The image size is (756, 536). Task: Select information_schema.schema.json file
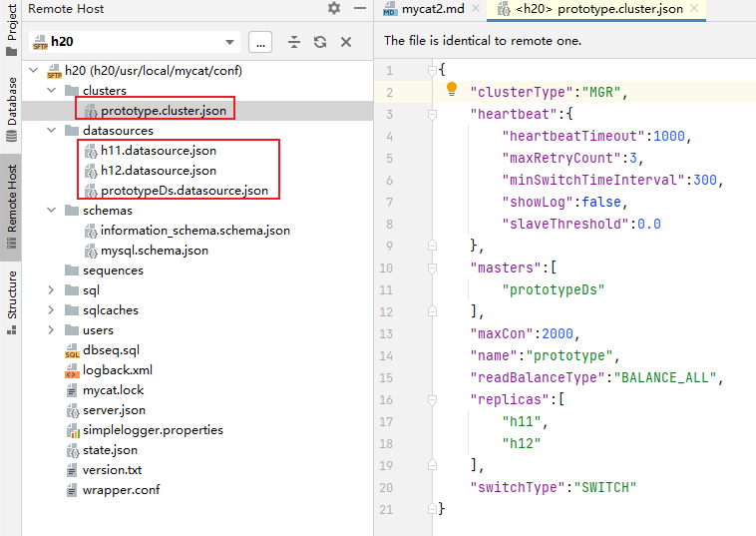click(195, 231)
